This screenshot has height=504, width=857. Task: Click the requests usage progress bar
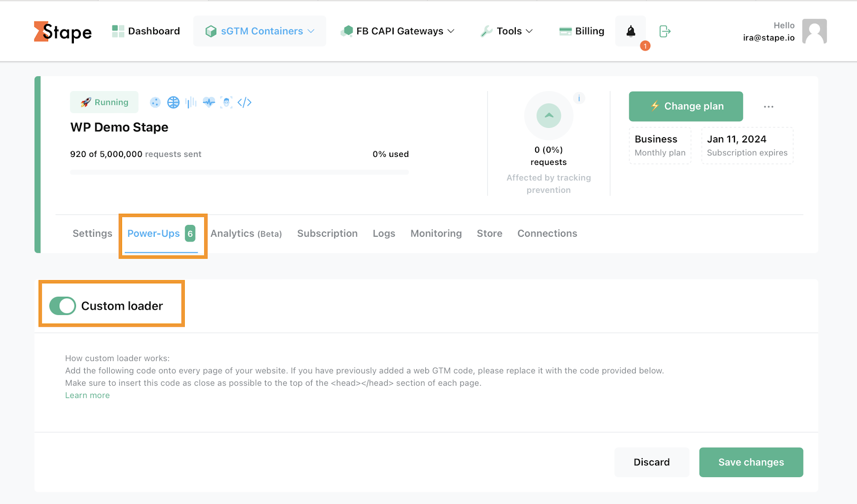[x=239, y=172]
